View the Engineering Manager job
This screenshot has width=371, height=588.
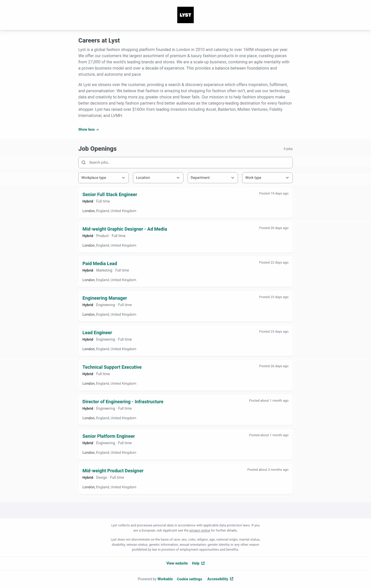105,298
